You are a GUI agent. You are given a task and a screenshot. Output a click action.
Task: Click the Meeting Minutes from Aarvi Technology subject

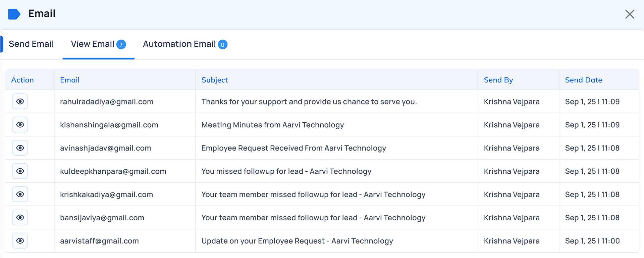point(272,125)
